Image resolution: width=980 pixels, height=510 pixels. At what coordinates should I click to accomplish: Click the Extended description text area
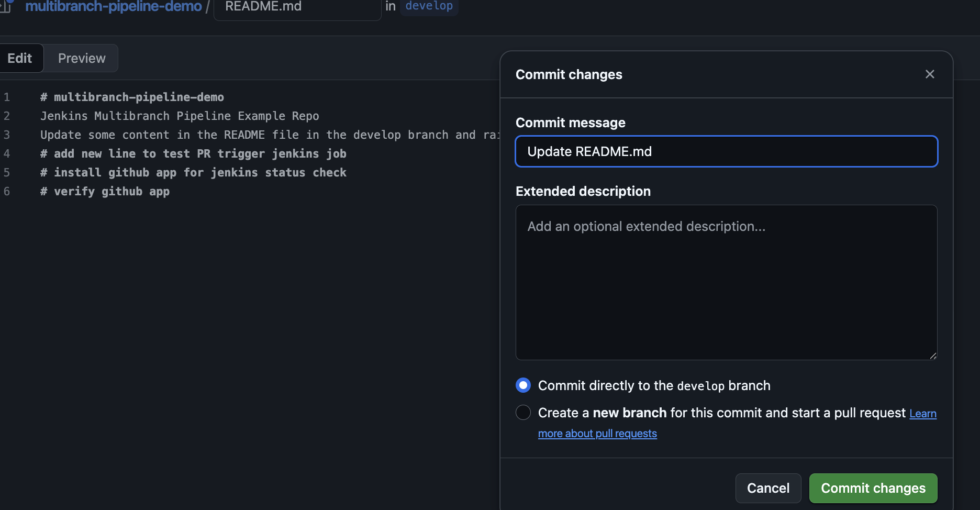point(727,282)
